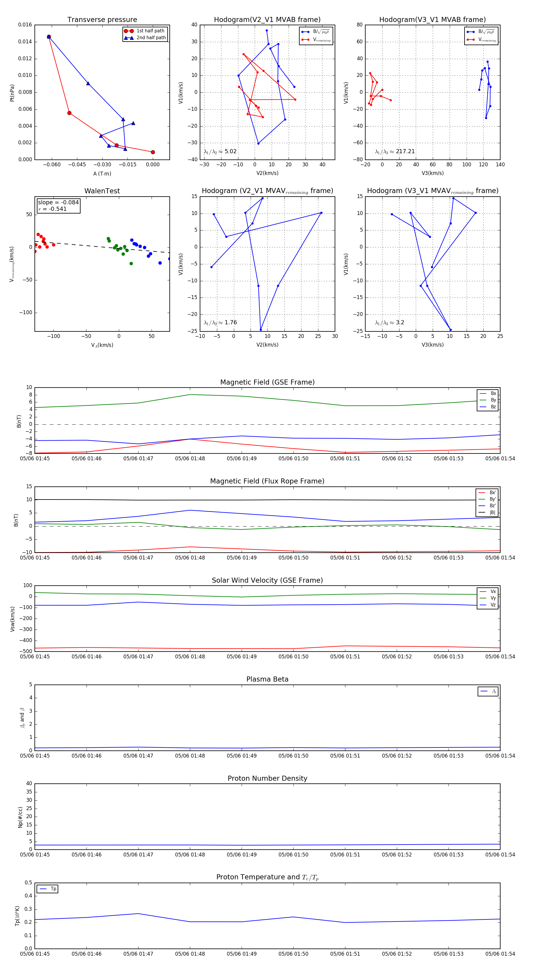Select the "Tp" temperature legend label

tap(53, 889)
